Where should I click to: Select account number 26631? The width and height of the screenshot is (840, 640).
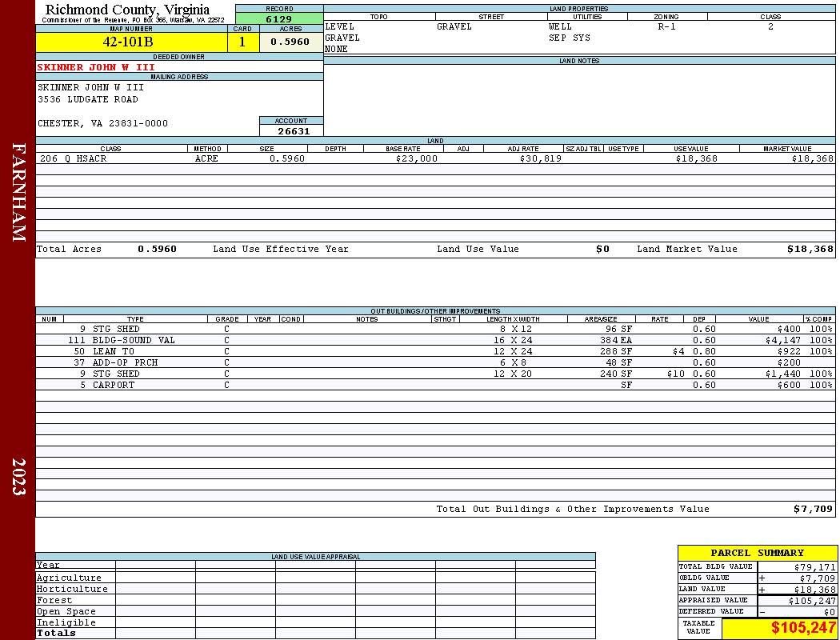coord(294,131)
